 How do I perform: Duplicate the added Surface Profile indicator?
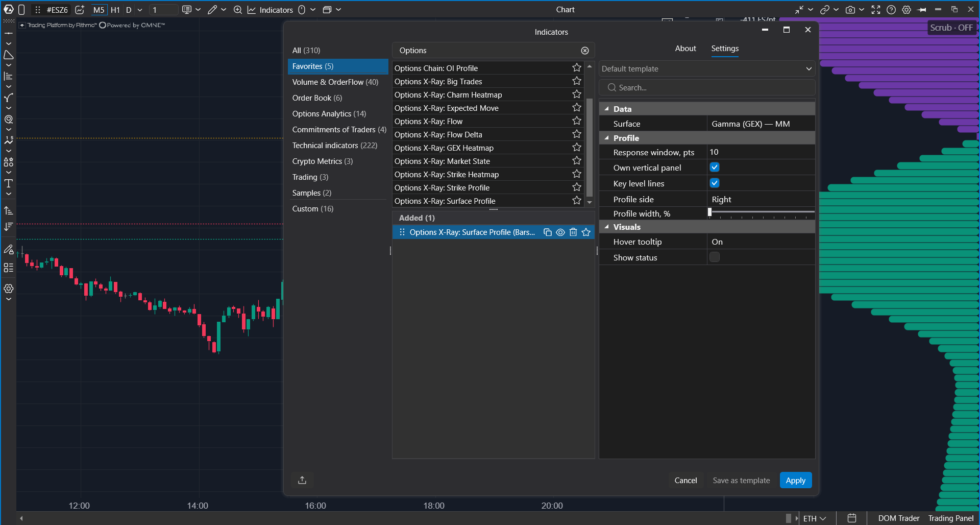(x=547, y=232)
